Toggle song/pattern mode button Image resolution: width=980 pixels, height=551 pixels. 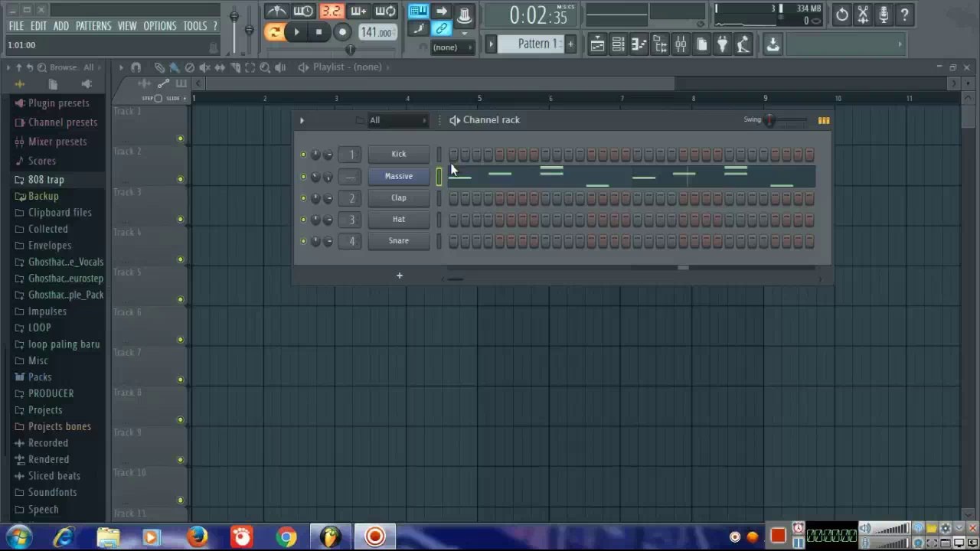coord(274,32)
